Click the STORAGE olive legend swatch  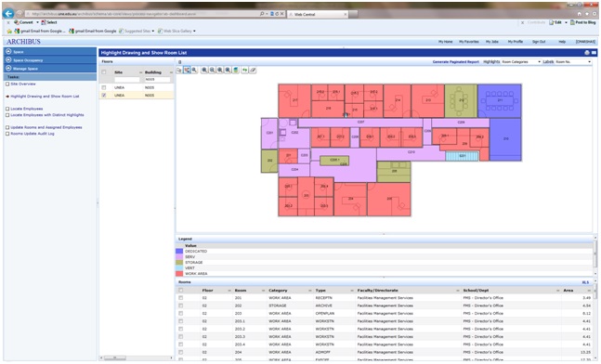click(179, 263)
